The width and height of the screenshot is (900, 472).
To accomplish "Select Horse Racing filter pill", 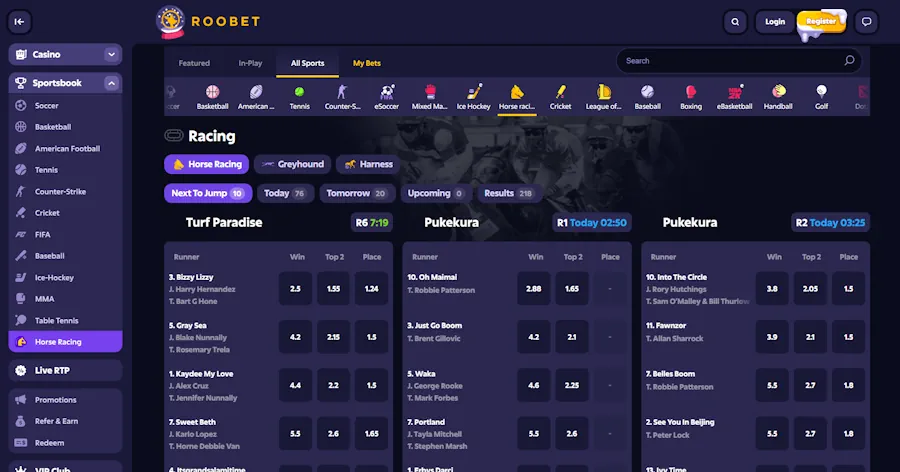I will pyautogui.click(x=207, y=164).
